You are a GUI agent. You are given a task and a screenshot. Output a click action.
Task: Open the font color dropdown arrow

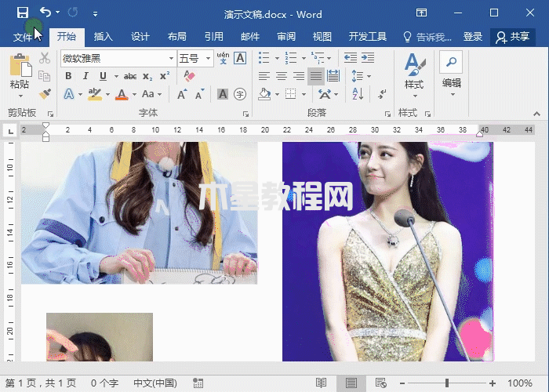[x=134, y=95]
